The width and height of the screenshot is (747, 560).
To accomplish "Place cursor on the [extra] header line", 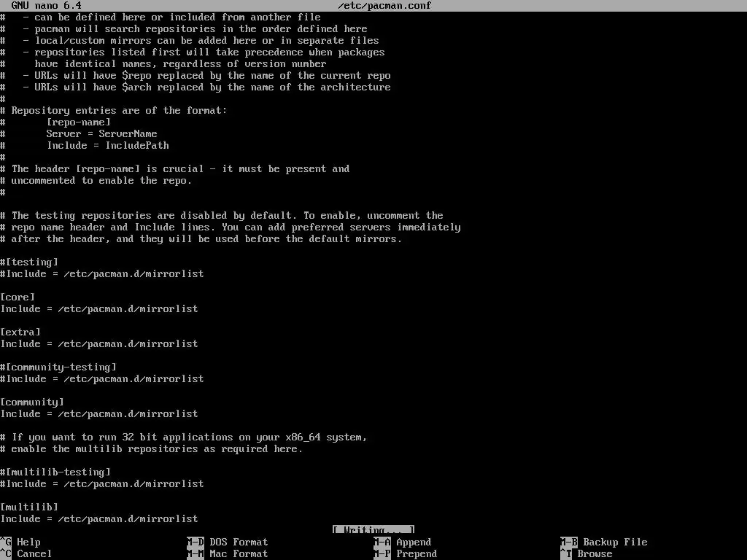I will tap(20, 332).
